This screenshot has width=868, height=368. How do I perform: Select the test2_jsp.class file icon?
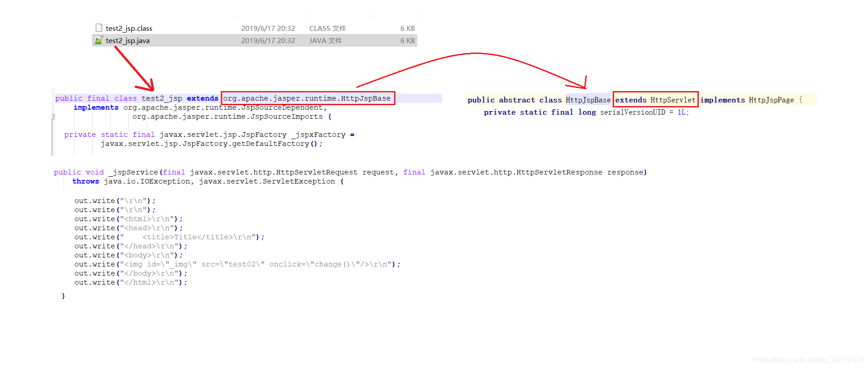[99, 28]
